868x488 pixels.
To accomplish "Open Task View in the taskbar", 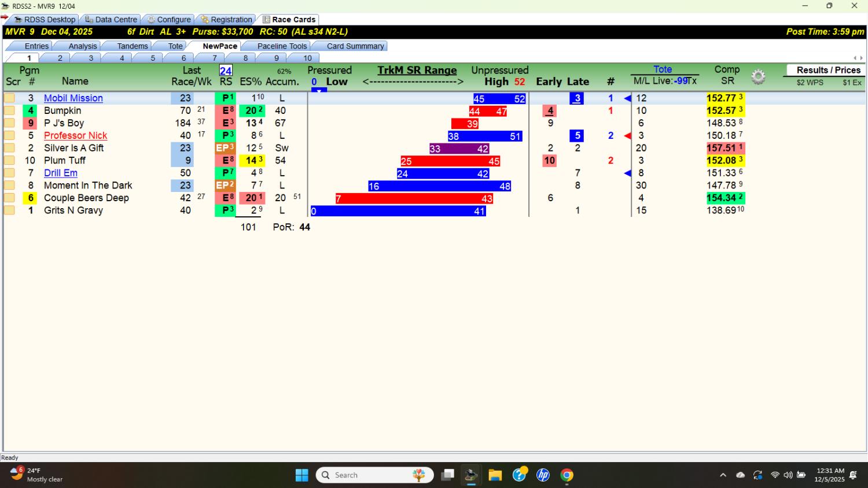I will click(x=447, y=475).
